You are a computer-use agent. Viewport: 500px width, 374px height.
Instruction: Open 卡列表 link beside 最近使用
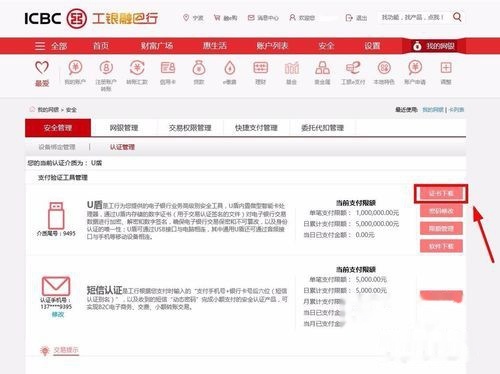[456, 110]
